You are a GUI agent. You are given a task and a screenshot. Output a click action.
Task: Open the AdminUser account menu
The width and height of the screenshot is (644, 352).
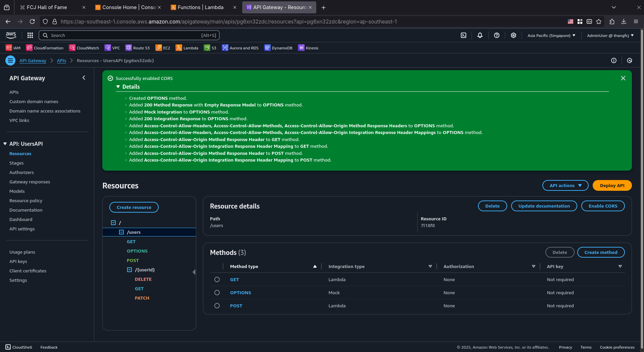[x=610, y=35]
